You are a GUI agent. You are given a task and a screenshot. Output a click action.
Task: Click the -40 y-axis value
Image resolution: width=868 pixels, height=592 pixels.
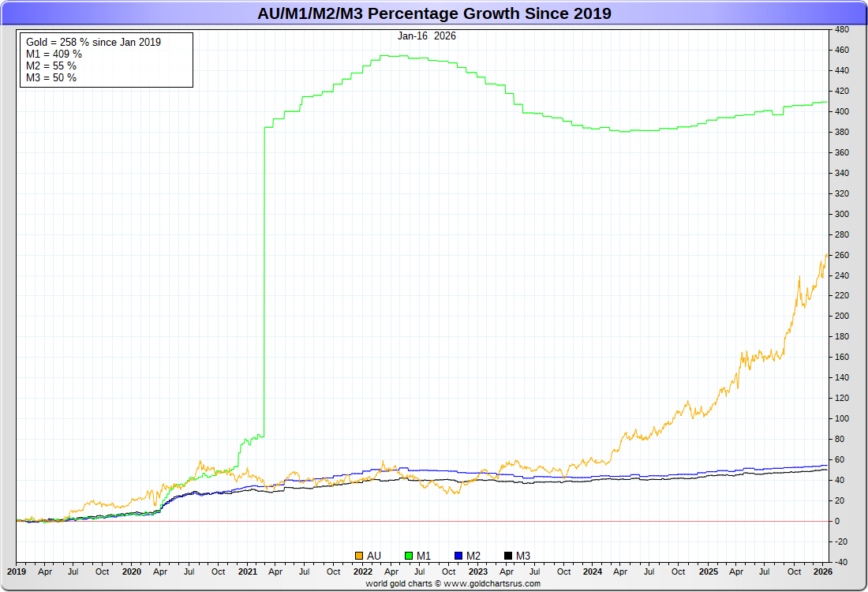tap(841, 562)
